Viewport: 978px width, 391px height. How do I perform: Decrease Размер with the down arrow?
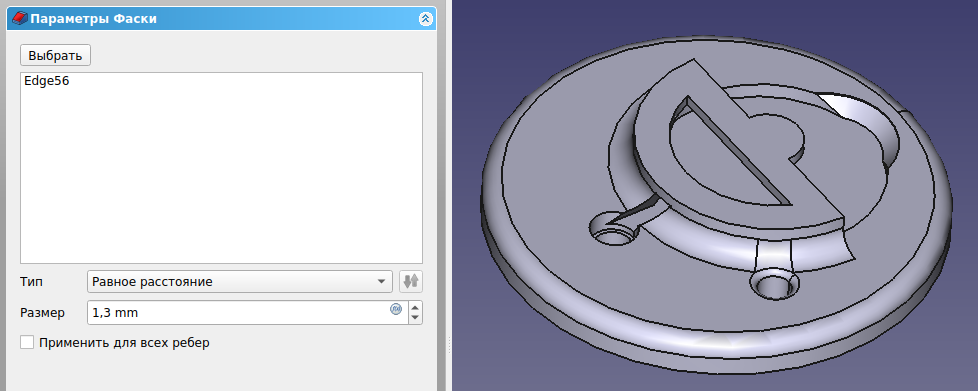[415, 318]
